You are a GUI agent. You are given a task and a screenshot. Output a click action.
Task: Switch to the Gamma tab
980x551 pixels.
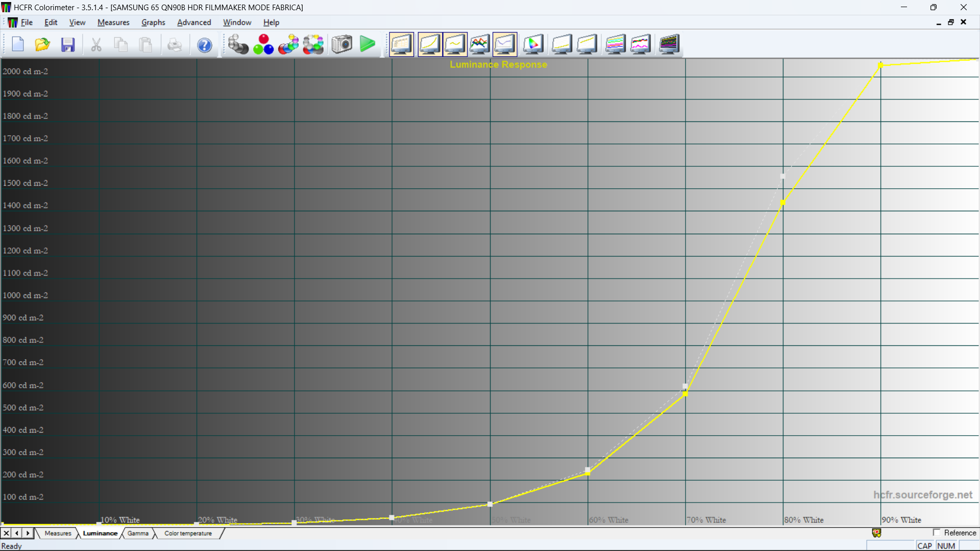(x=138, y=533)
